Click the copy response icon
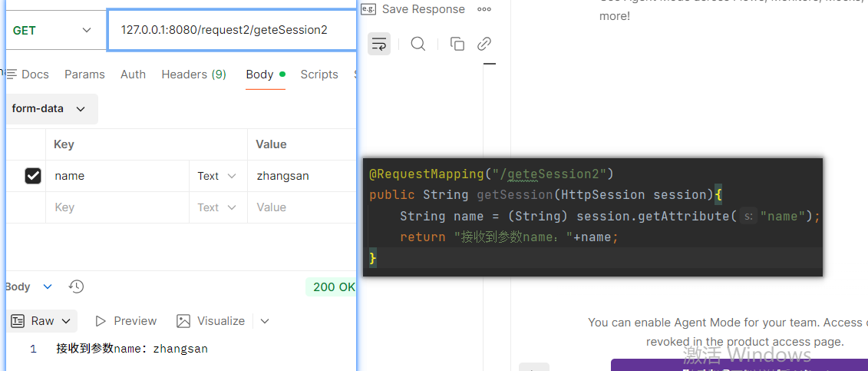 tap(457, 44)
